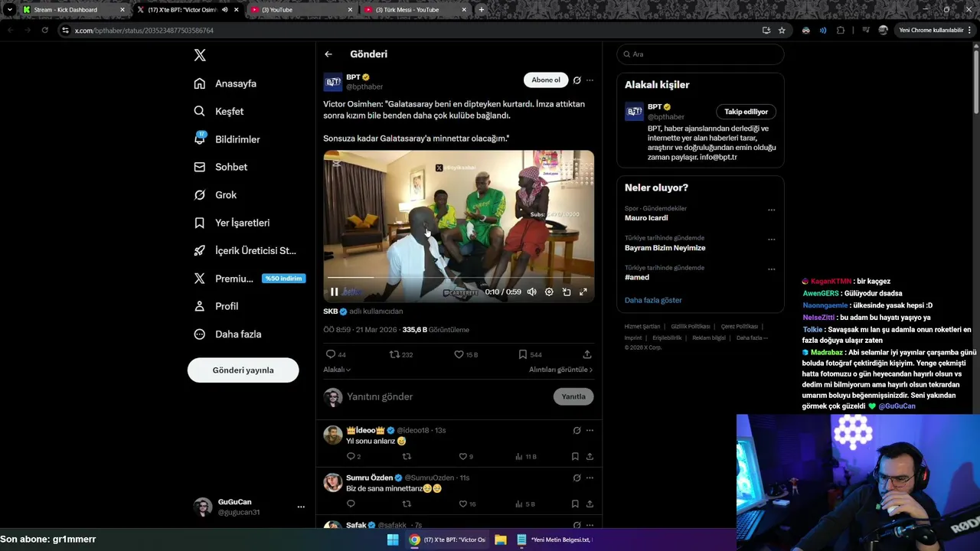
Task: Open Keşfet explore page
Action: [219, 112]
